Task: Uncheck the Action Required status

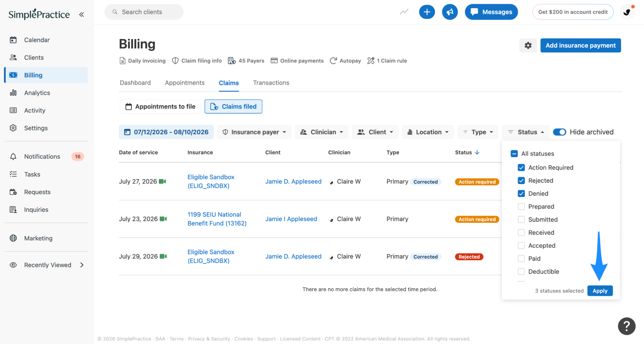Action: point(521,167)
